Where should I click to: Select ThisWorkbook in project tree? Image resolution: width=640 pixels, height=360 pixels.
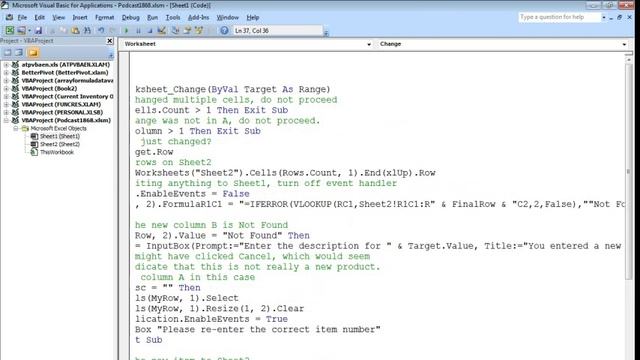pyautogui.click(x=57, y=152)
